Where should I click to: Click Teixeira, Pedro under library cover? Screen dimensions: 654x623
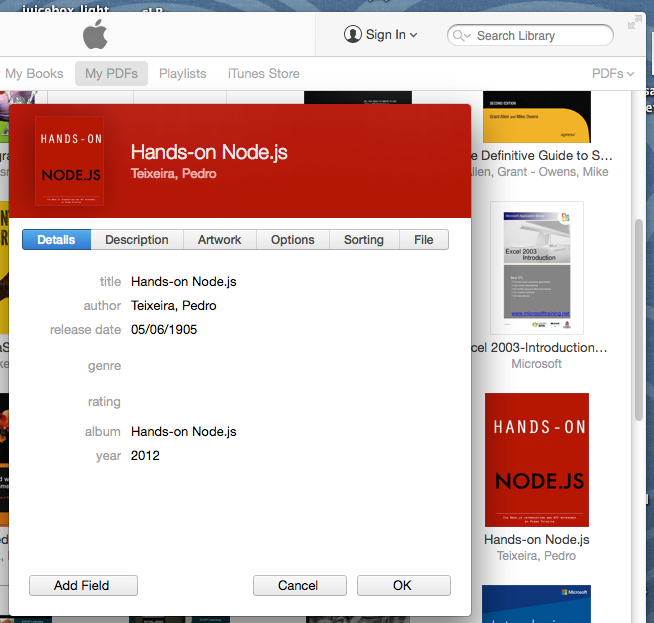(536, 556)
